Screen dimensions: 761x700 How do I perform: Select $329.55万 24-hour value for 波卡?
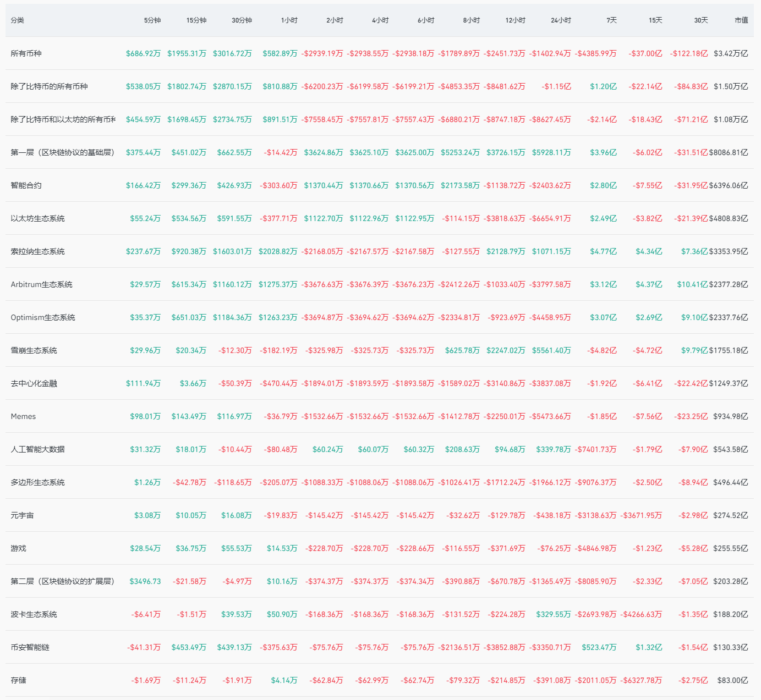click(554, 614)
